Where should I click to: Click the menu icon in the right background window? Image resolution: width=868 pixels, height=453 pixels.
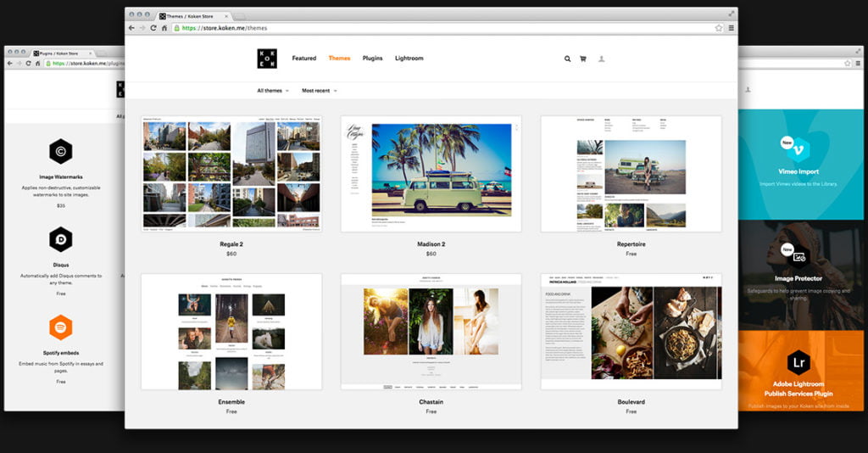pyautogui.click(x=860, y=63)
